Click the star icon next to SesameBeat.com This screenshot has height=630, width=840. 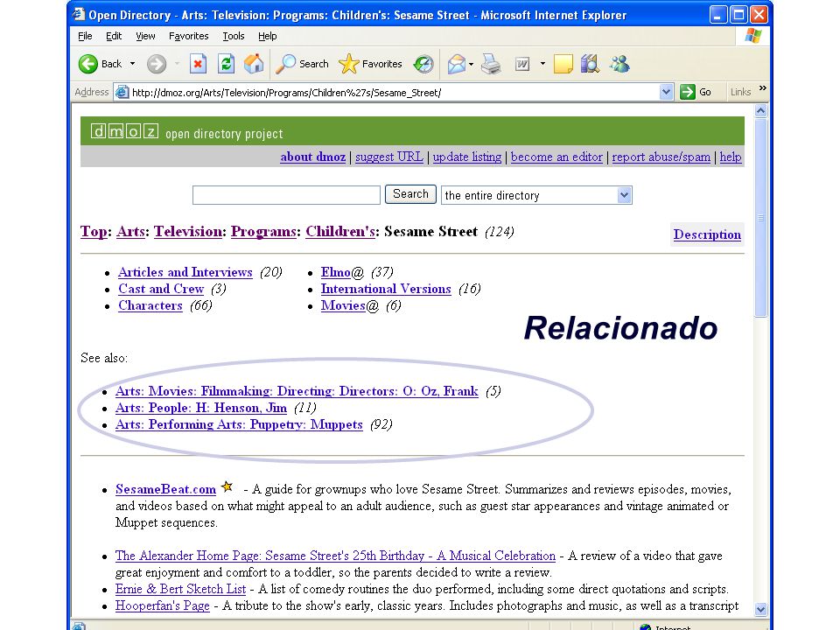tap(227, 486)
